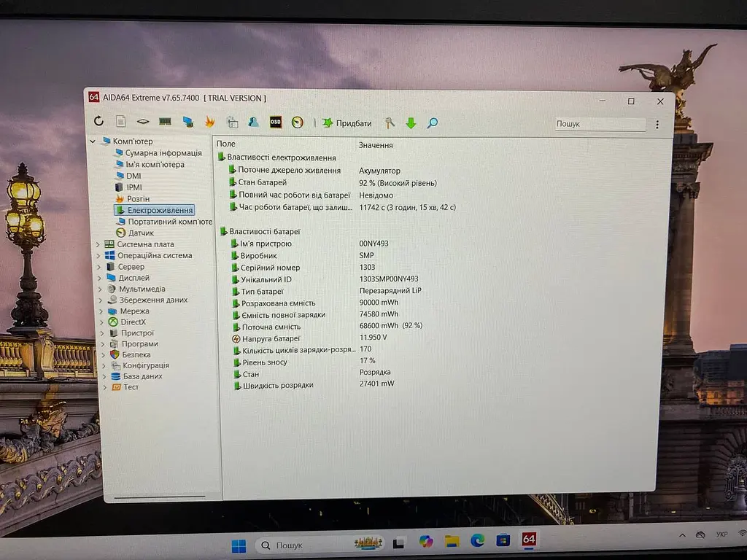Select the Датчик tree item
Image resolution: width=747 pixels, height=560 pixels.
point(135,233)
